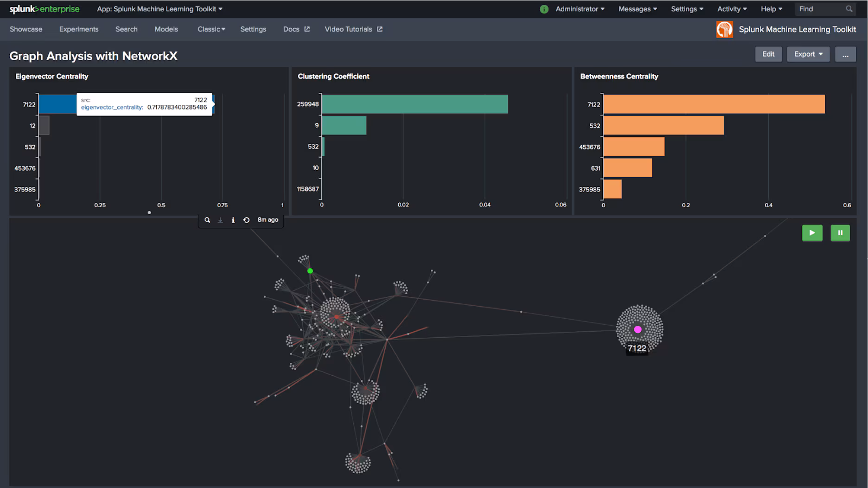This screenshot has width=868, height=488.
Task: Pause the network graph animation
Action: click(x=840, y=233)
